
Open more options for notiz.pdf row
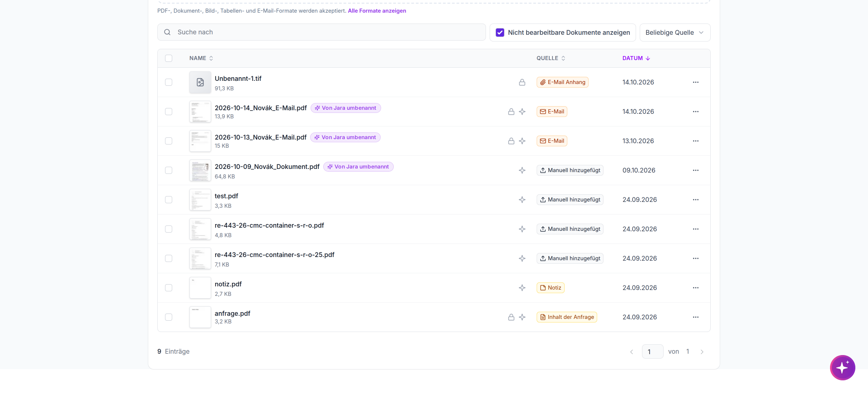point(696,288)
